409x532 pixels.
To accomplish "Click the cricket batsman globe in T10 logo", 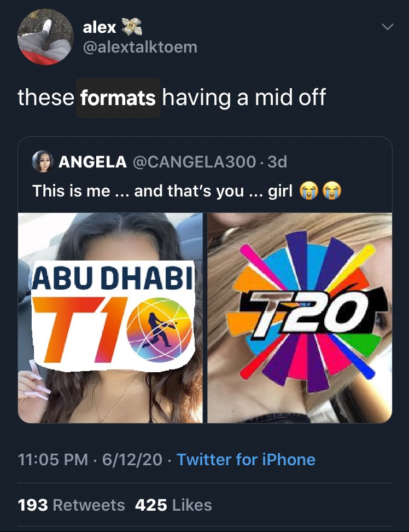I will point(159,329).
